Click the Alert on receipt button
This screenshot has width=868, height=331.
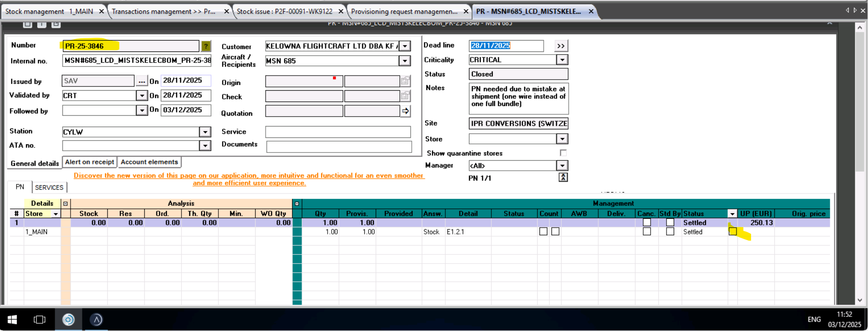pos(90,162)
